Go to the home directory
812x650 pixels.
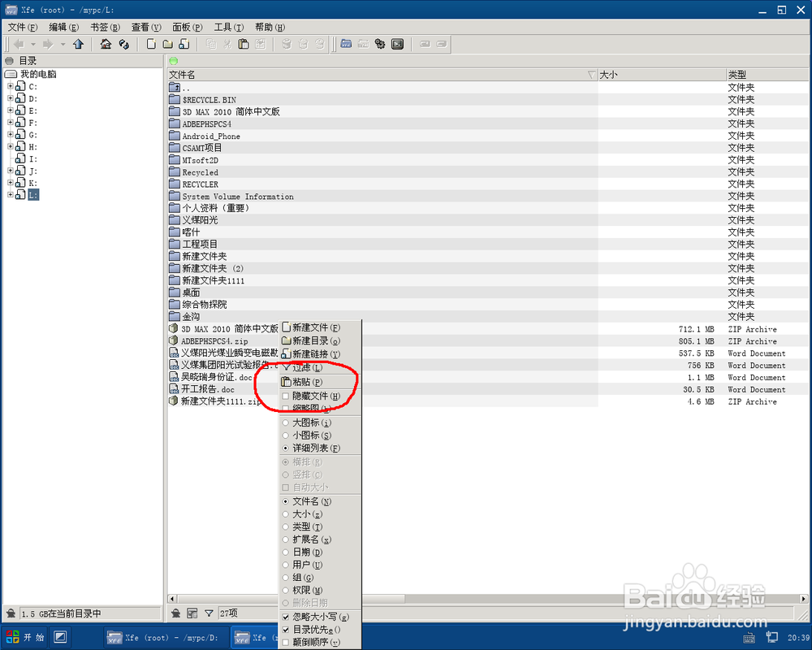pos(106,44)
